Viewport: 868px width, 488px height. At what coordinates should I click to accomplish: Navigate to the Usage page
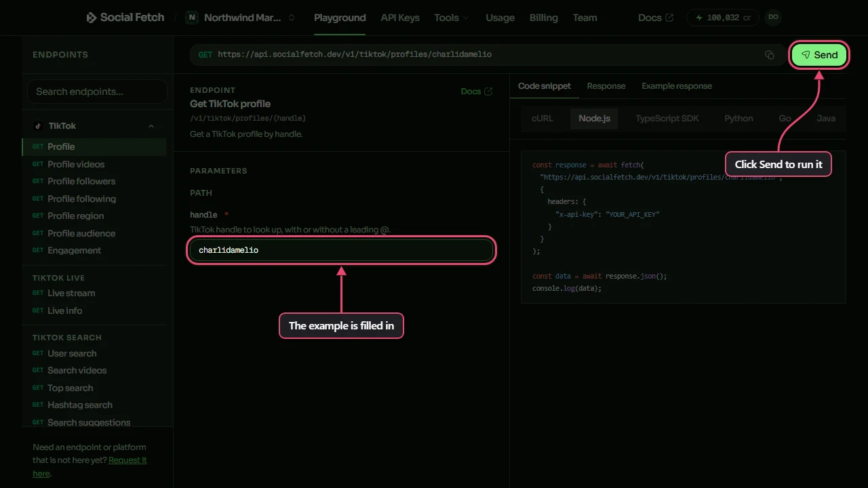click(x=500, y=18)
